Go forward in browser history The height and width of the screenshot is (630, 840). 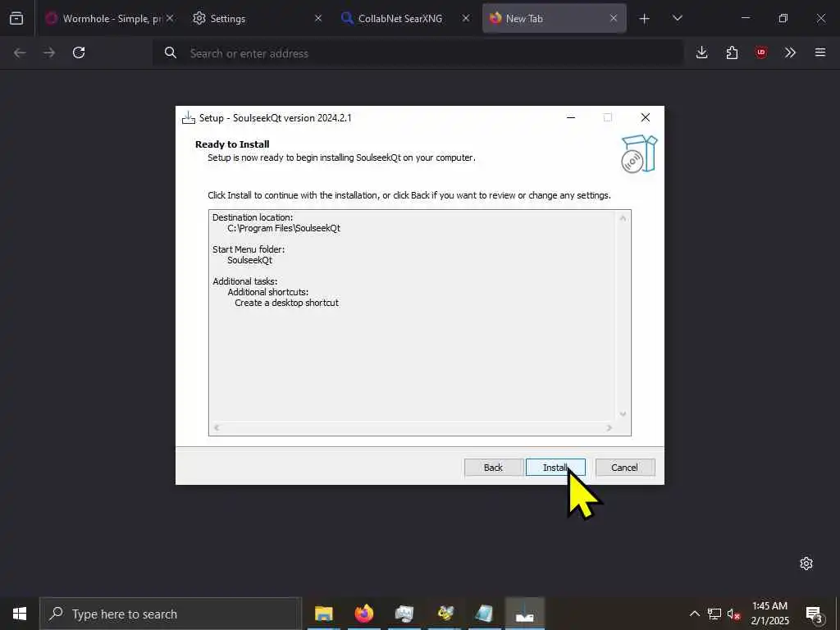(x=49, y=52)
